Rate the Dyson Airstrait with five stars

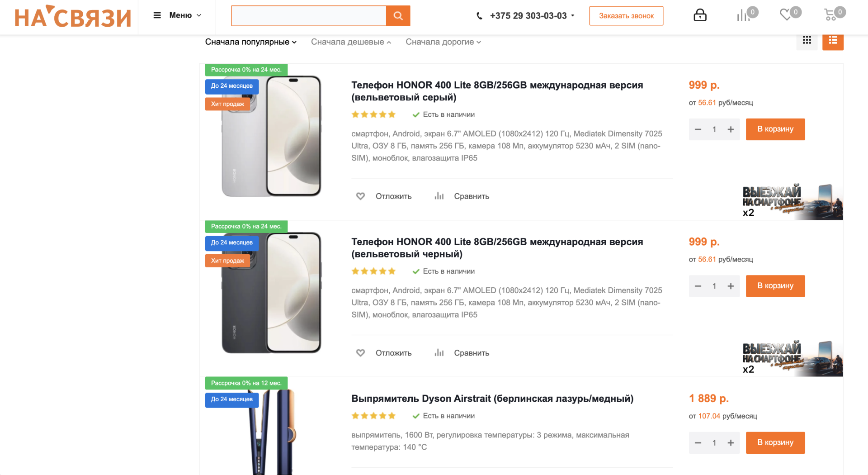tap(392, 415)
